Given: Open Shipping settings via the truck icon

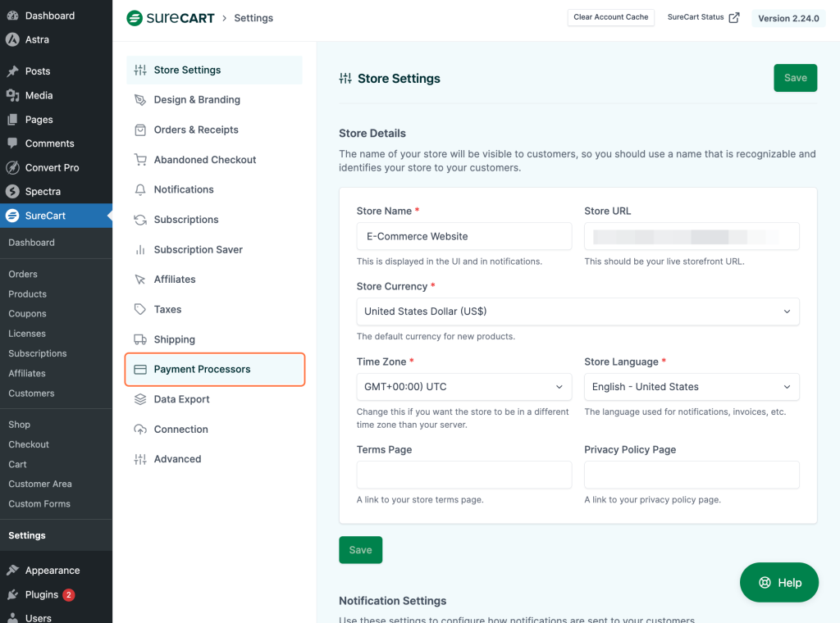Looking at the screenshot, I should [x=140, y=339].
